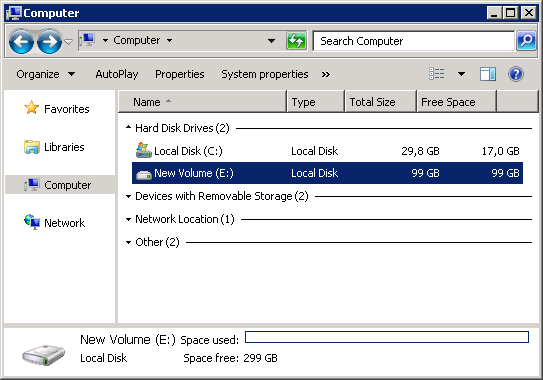Select Local Disk (C:) drive

327,151
